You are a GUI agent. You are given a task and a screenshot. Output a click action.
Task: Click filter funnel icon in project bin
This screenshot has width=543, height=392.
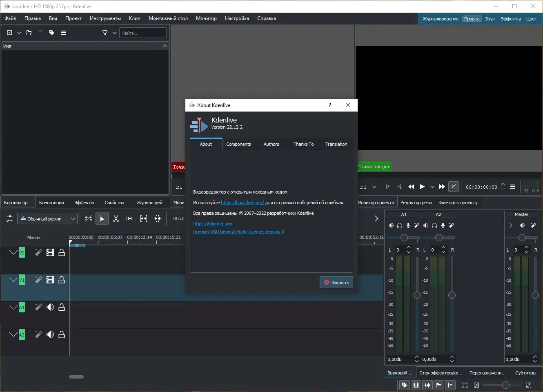click(105, 33)
